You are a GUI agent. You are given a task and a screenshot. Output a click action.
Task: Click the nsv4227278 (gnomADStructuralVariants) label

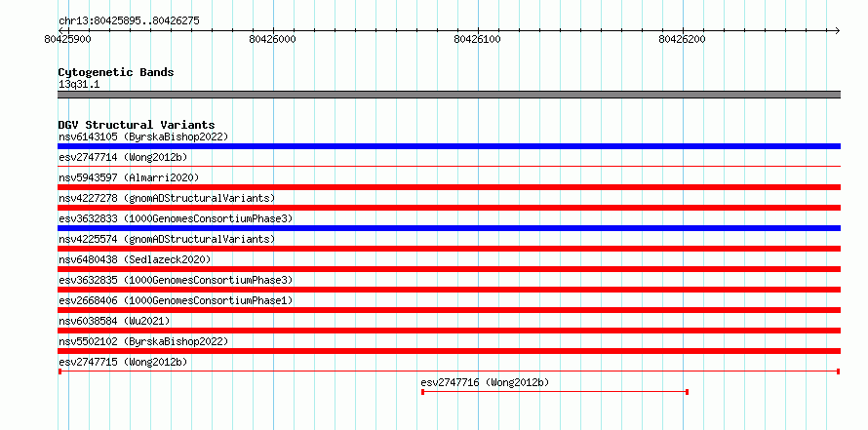coord(167,198)
